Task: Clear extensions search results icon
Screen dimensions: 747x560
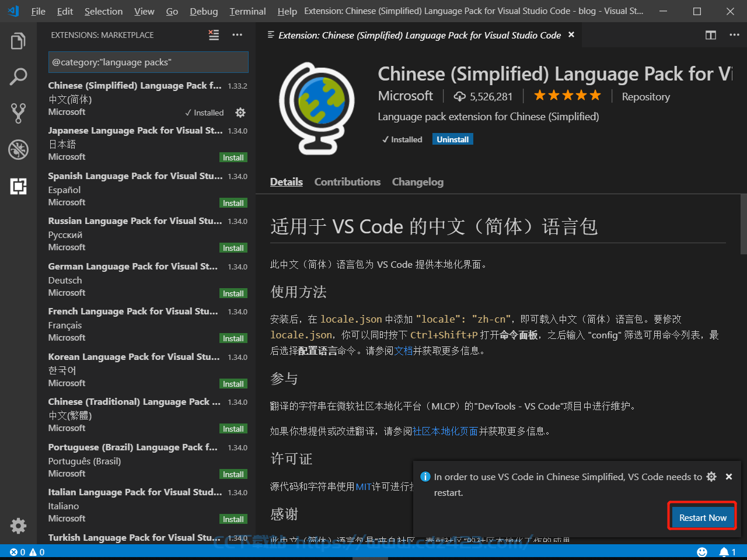Action: pos(214,35)
